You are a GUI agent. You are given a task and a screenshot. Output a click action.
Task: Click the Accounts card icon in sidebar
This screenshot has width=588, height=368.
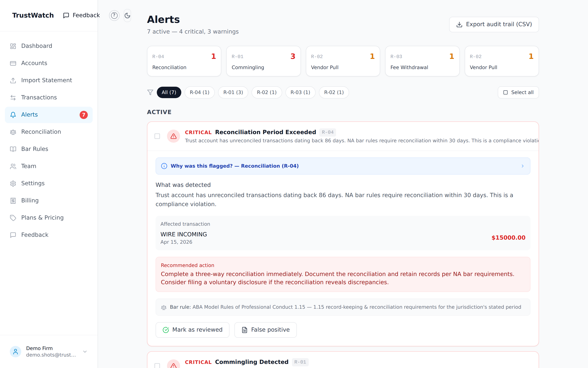13,63
